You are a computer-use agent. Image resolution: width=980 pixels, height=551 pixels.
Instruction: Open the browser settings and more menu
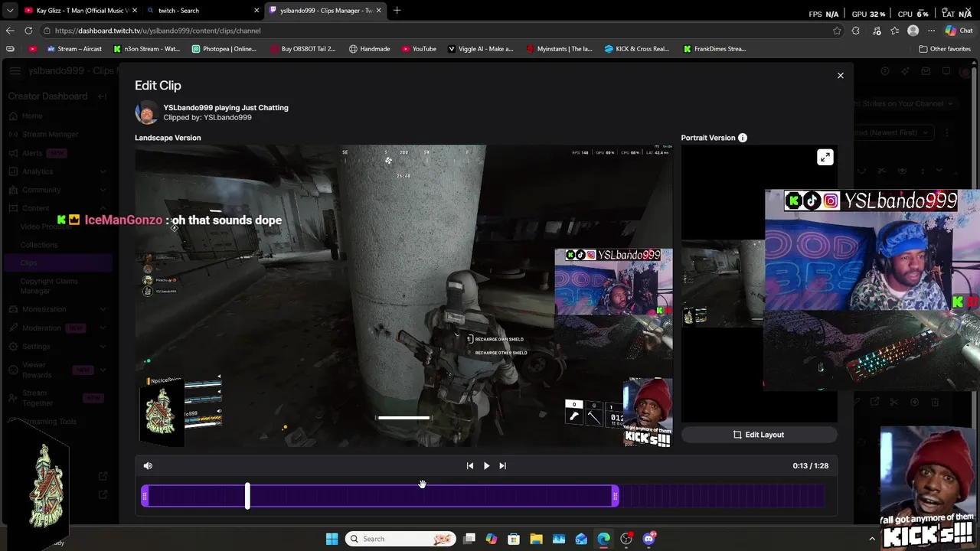click(931, 31)
